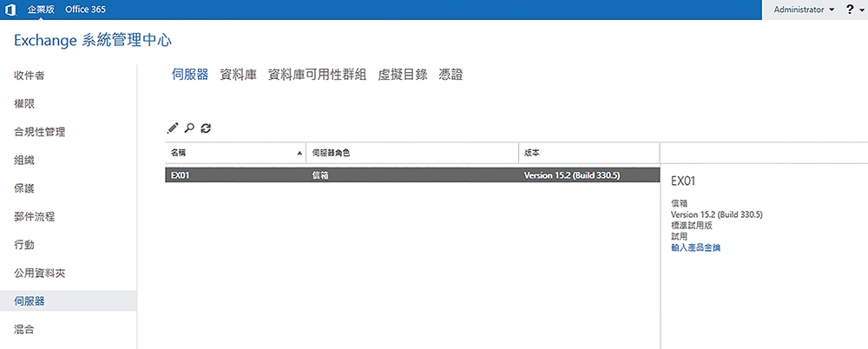Click the 輸入產品金鑰 link

tap(695, 247)
